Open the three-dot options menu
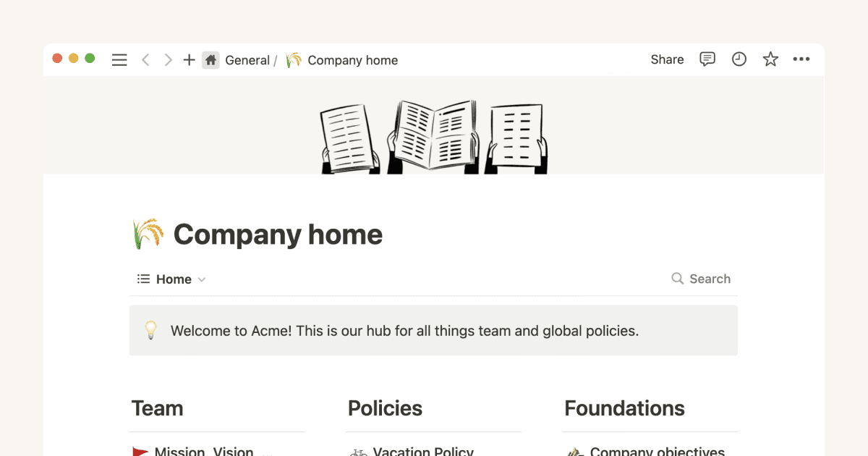This screenshot has width=868, height=456. coord(801,59)
